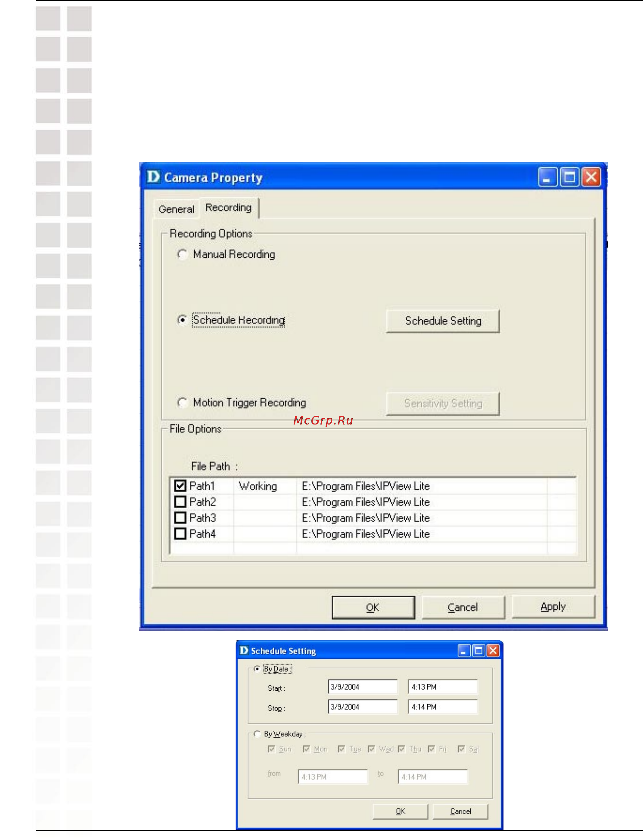The image size is (643, 840).
Task: Toggle the Sat weekday checkbox
Action: click(x=461, y=748)
